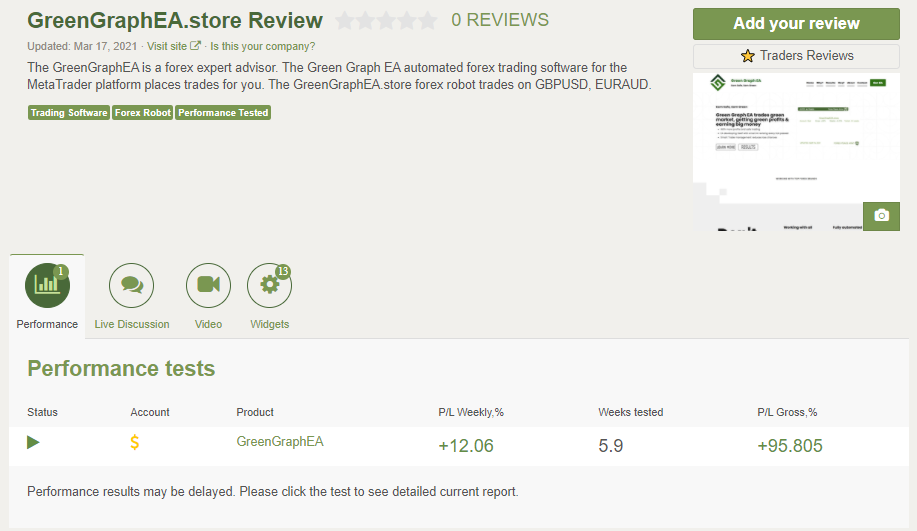Viewport: 917px width, 531px height.
Task: Click the P/L Gross,% column header
Action: point(787,412)
